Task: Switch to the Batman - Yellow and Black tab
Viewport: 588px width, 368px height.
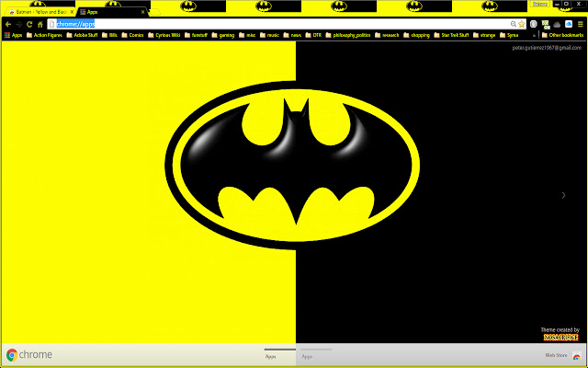Action: [39, 12]
